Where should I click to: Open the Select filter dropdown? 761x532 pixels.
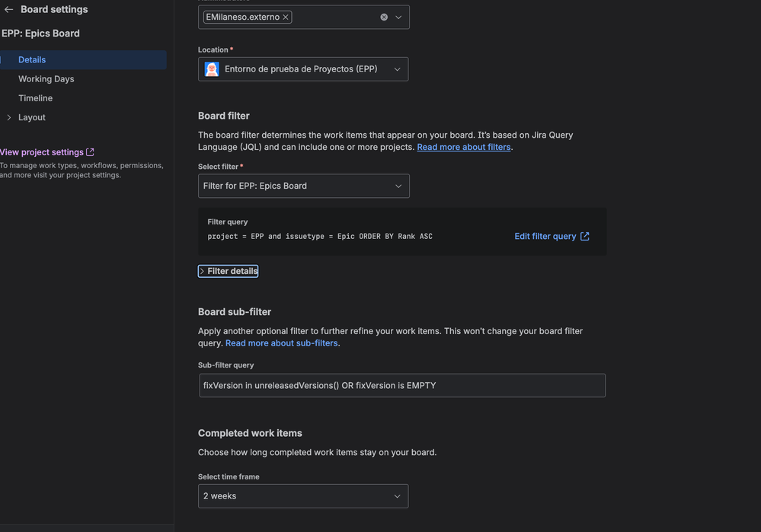pyautogui.click(x=303, y=186)
